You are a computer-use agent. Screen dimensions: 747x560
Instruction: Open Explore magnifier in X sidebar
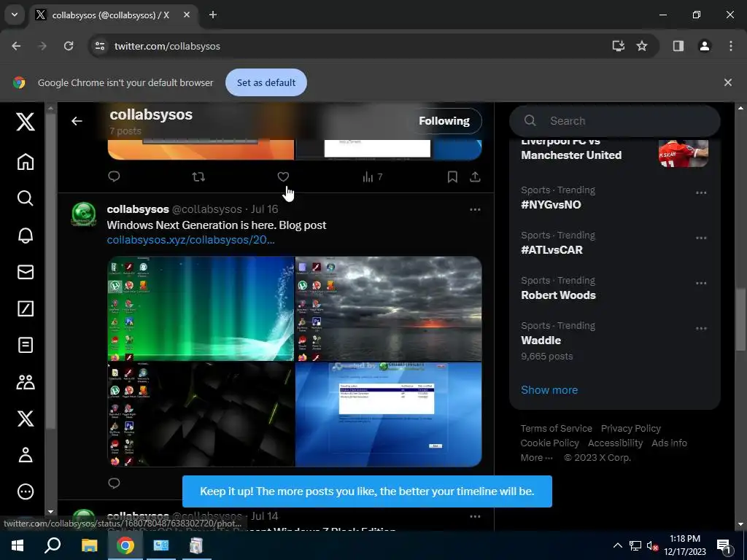[26, 198]
